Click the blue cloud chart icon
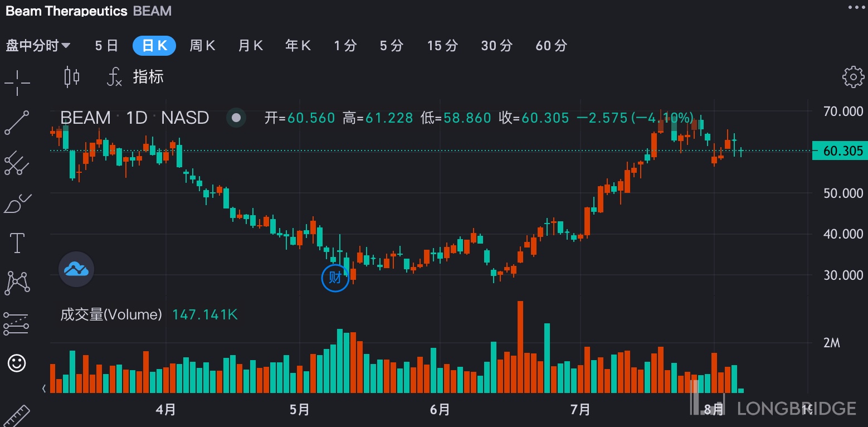Viewport: 868px width, 427px height. tap(76, 270)
